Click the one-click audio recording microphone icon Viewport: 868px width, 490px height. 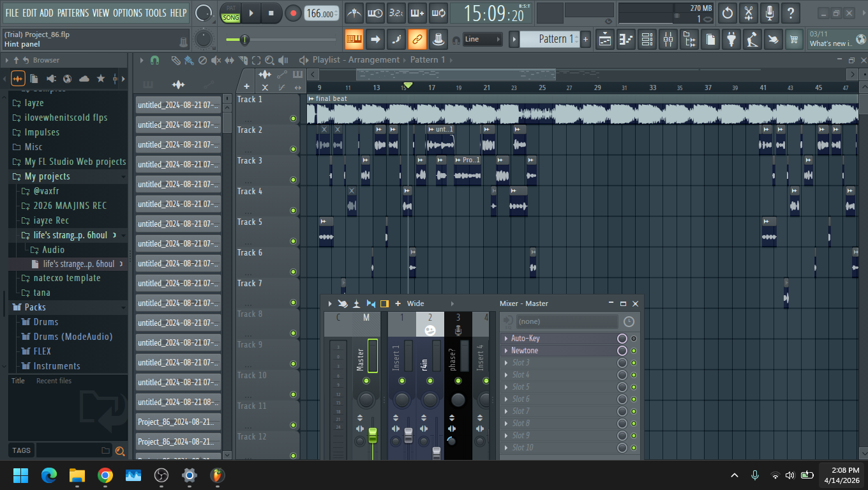769,13
